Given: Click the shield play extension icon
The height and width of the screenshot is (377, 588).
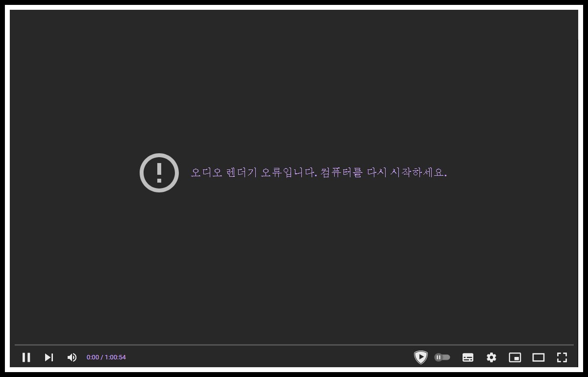Looking at the screenshot, I should pos(420,357).
